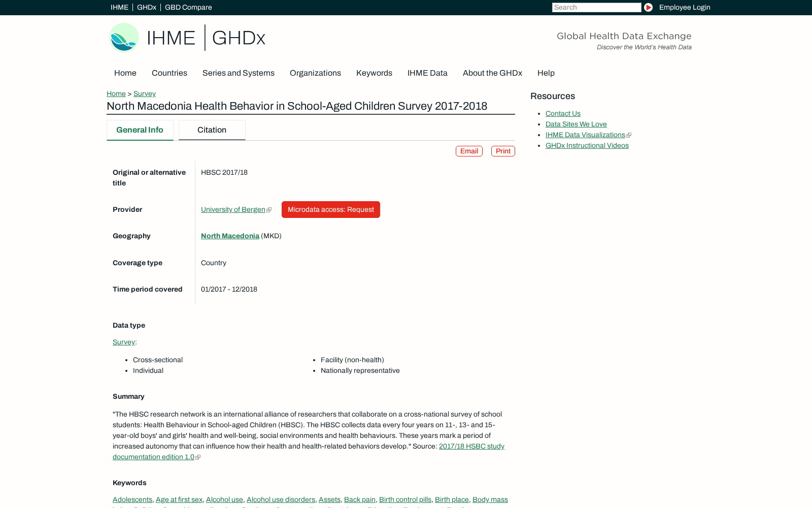The height and width of the screenshot is (508, 812).
Task: Open North Macedonia geography link
Action: [x=230, y=236]
